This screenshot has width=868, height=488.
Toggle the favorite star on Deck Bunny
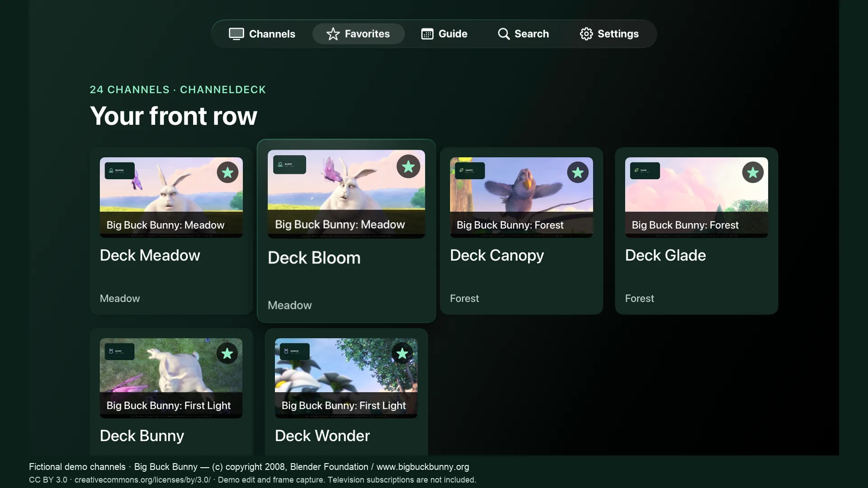point(227,353)
